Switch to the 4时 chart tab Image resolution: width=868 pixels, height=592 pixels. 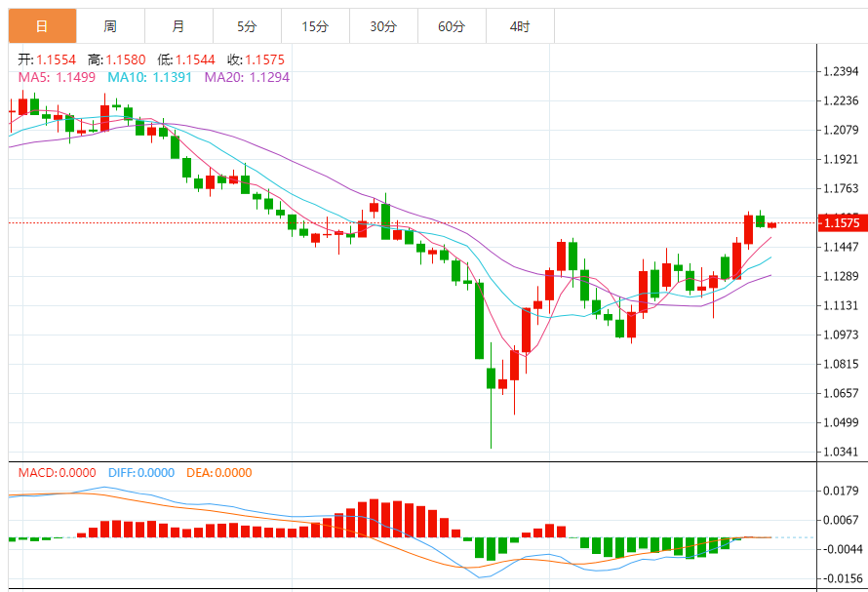pyautogui.click(x=520, y=26)
